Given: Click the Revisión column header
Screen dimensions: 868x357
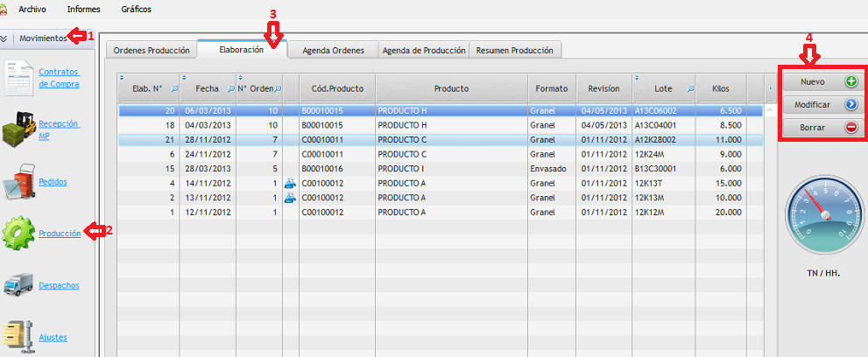Looking at the screenshot, I should [604, 88].
